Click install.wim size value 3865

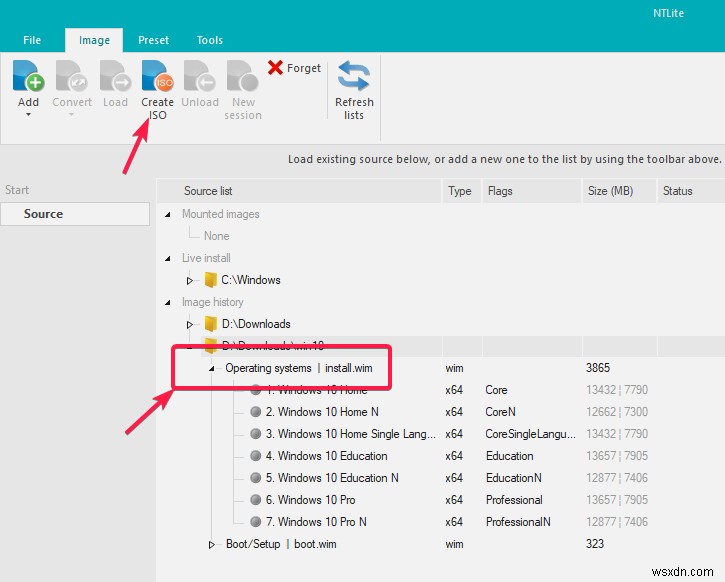[x=598, y=368]
